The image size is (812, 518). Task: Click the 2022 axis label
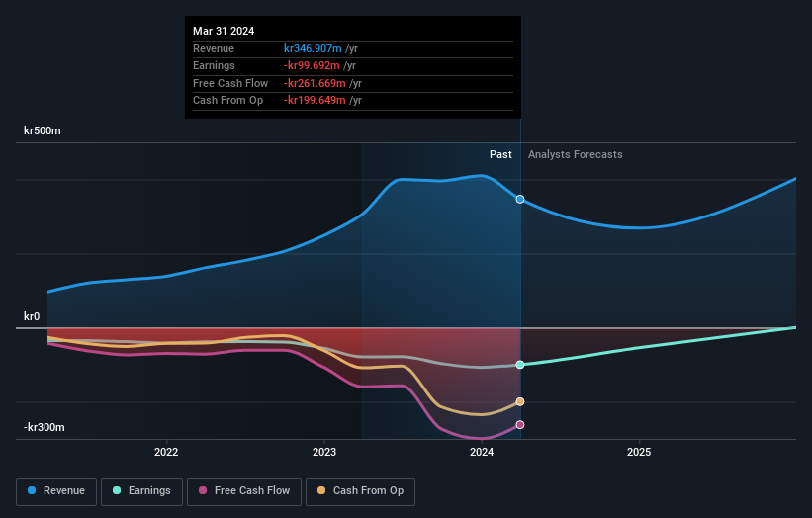[x=166, y=452]
